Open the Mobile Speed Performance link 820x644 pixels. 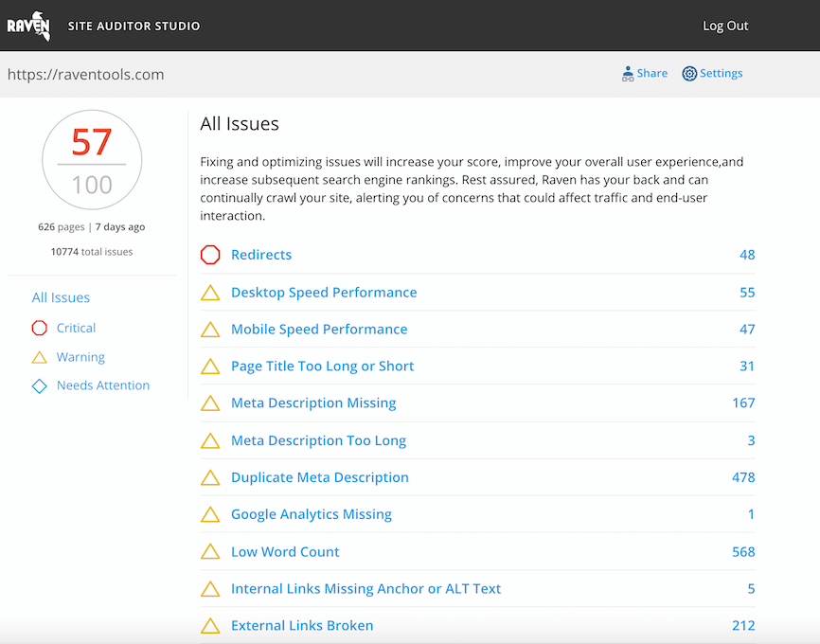pyautogui.click(x=319, y=330)
